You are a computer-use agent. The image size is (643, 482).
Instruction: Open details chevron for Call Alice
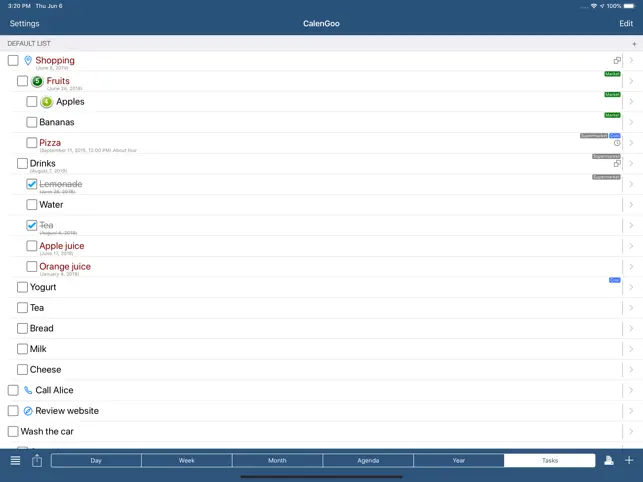point(632,390)
